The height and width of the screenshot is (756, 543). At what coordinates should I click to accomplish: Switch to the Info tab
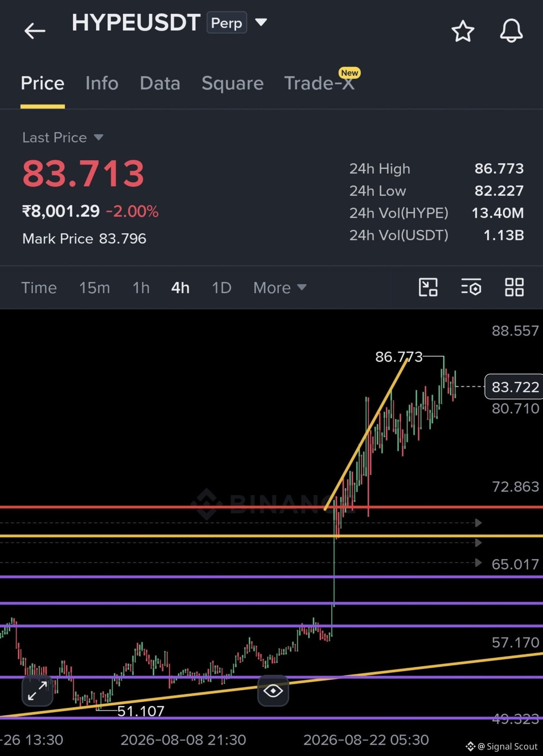102,83
